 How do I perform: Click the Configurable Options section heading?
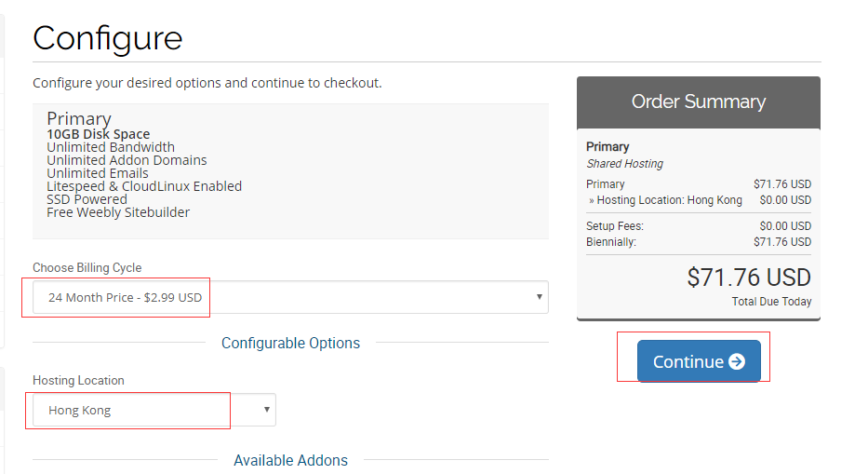(x=290, y=344)
